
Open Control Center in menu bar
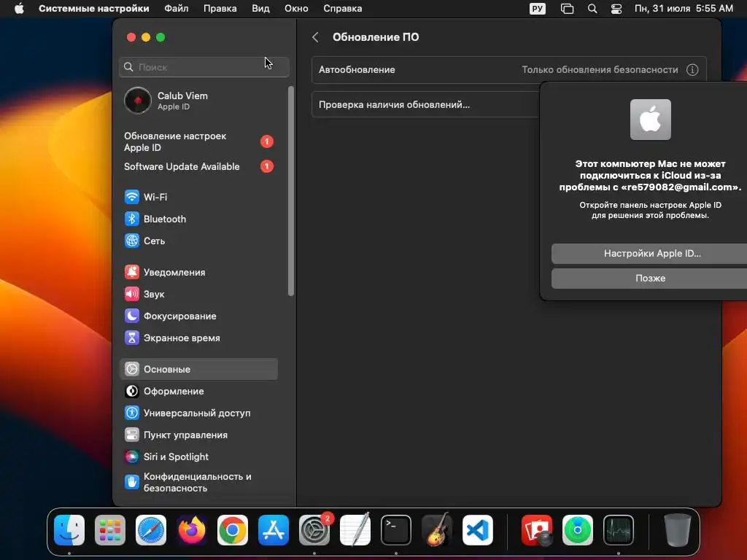616,9
